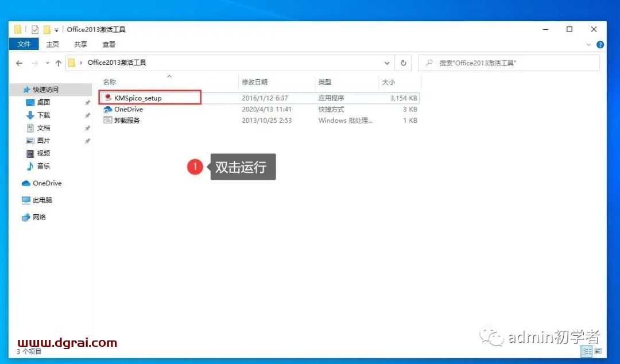Open the 文件 ribbon tab

click(24, 44)
